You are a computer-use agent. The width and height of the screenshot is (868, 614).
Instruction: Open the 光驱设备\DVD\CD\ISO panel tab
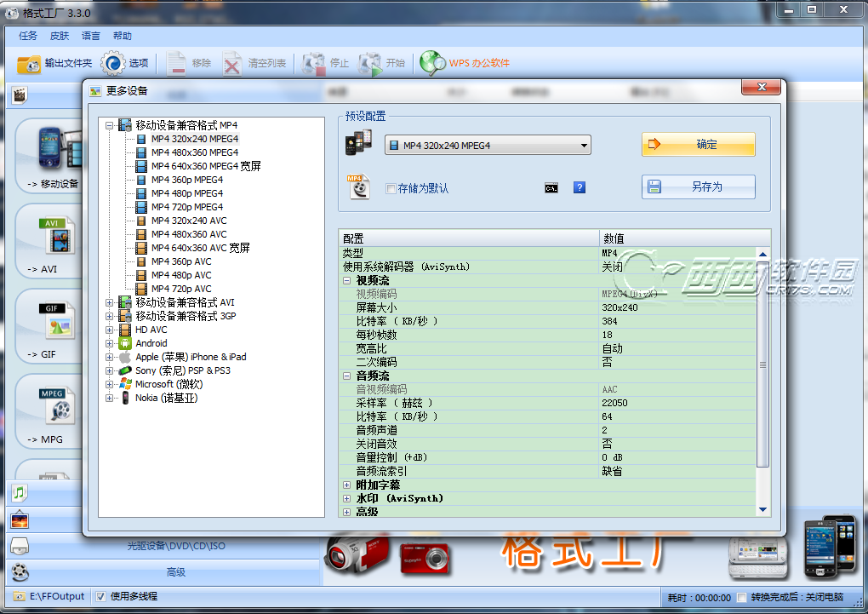coord(176,546)
